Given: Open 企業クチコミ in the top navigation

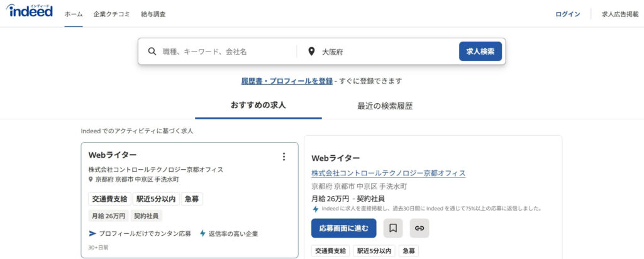Looking at the screenshot, I should [x=112, y=14].
